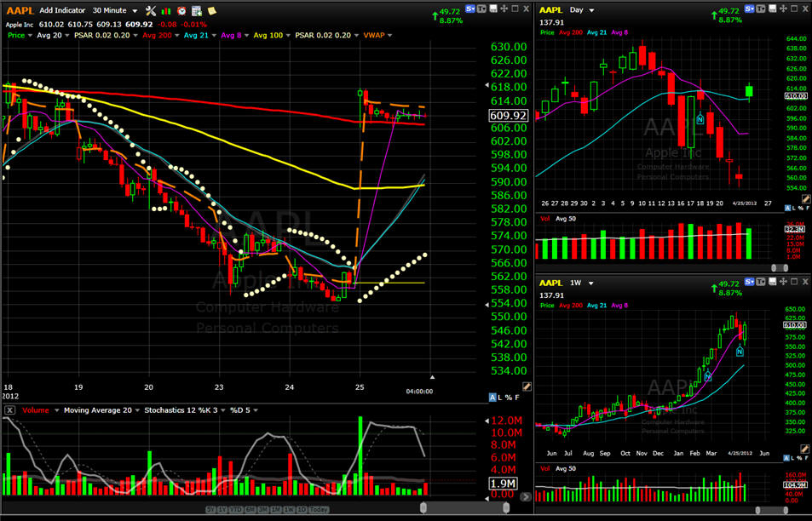The width and height of the screenshot is (812, 521).
Task: Expand the Price indicator dropdown in main chart
Action: click(x=30, y=35)
